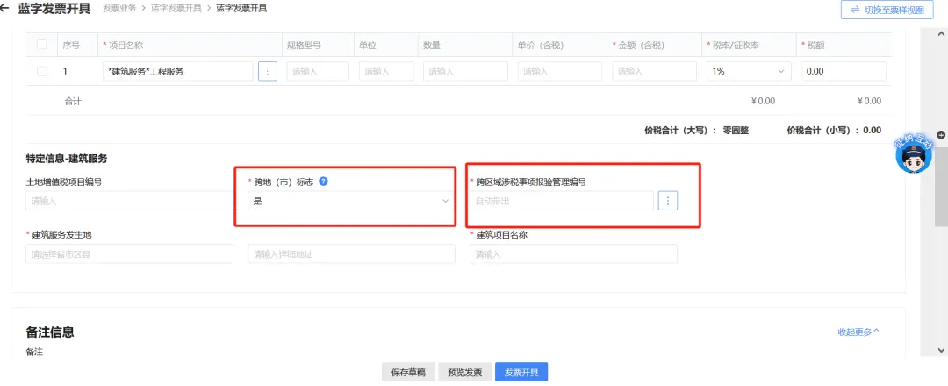This screenshot has height=386, width=948.
Task: Click the 备注信息 section heading
Action: coord(50,332)
